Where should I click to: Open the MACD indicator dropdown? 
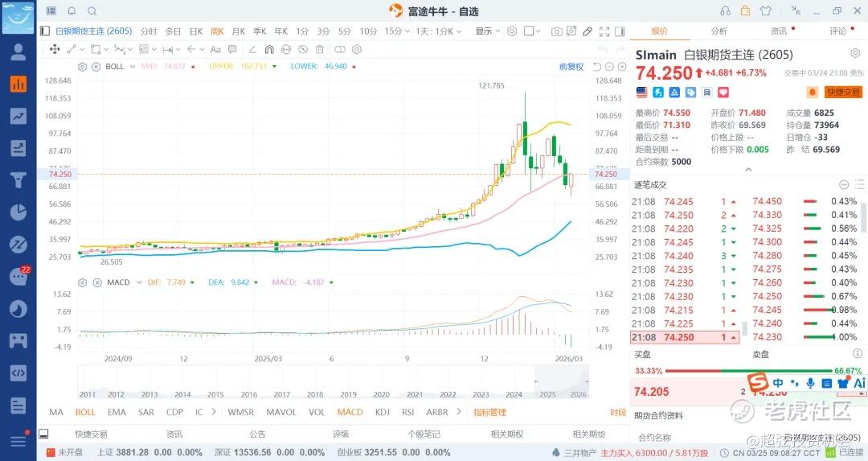139,282
